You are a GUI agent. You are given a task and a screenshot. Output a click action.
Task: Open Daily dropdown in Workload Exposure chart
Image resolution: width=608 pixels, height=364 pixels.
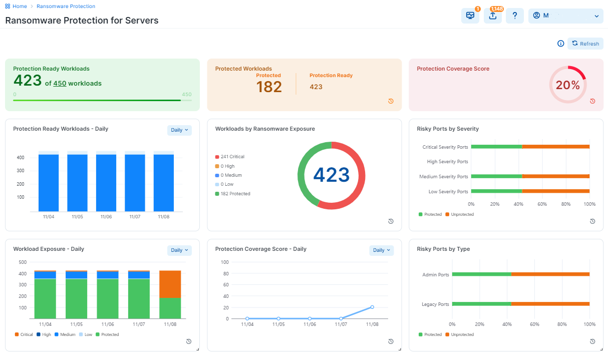click(x=179, y=250)
